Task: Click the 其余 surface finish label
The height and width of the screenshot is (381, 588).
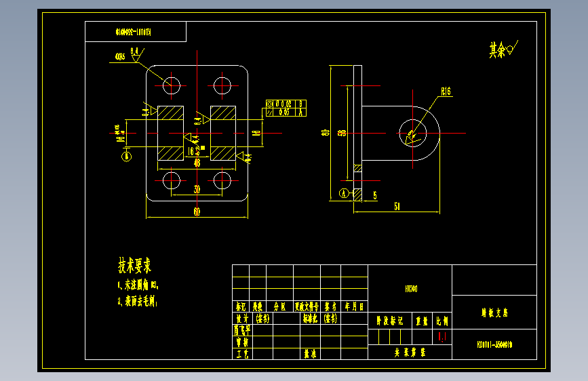Action: click(497, 50)
